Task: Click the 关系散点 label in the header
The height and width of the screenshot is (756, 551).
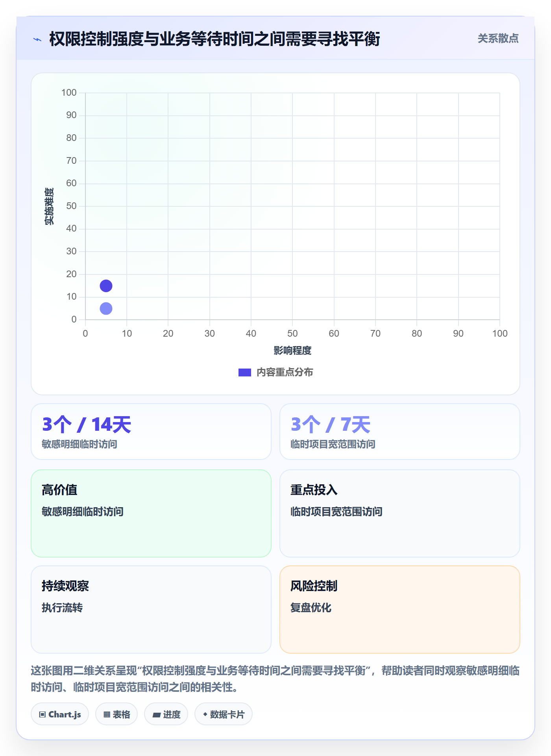Action: tap(498, 39)
